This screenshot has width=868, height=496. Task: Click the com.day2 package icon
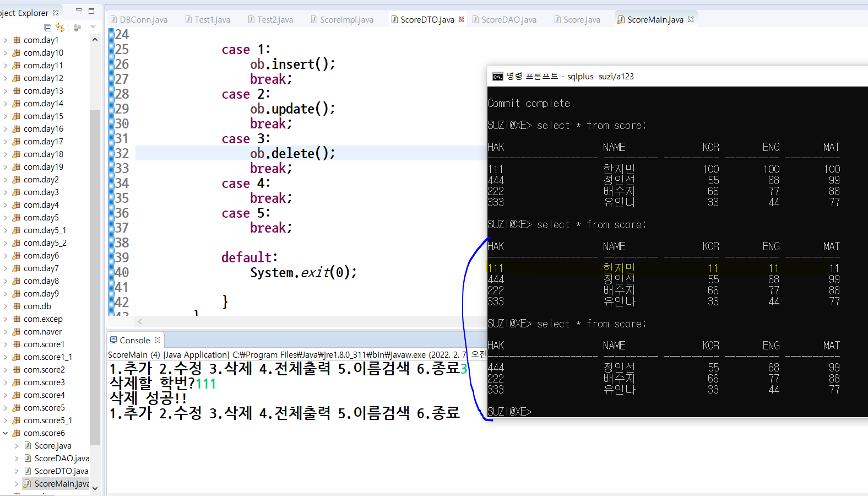click(17, 180)
